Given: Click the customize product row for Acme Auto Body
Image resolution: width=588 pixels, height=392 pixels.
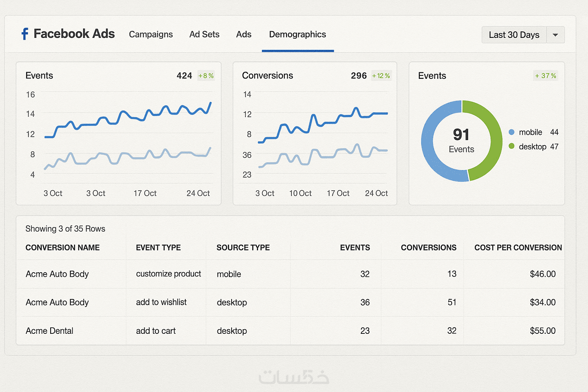Looking at the screenshot, I should 291,274.
